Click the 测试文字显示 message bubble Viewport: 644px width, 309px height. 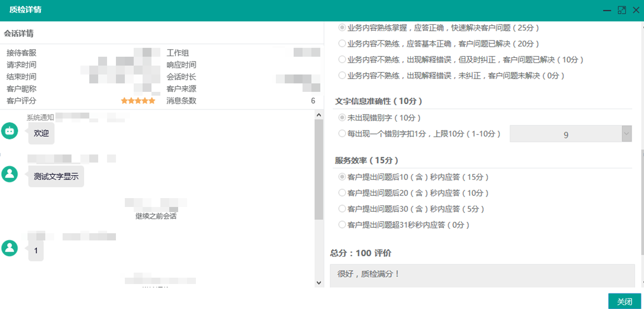click(x=56, y=177)
